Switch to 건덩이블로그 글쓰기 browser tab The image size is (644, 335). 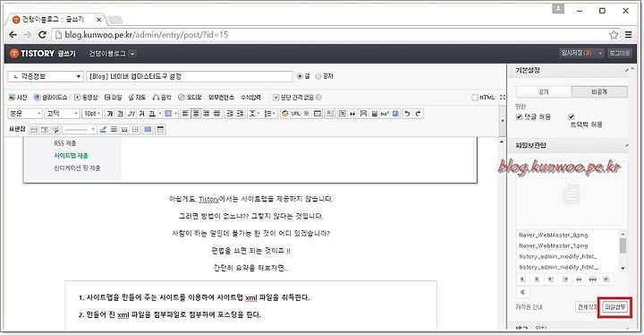click(x=55, y=20)
